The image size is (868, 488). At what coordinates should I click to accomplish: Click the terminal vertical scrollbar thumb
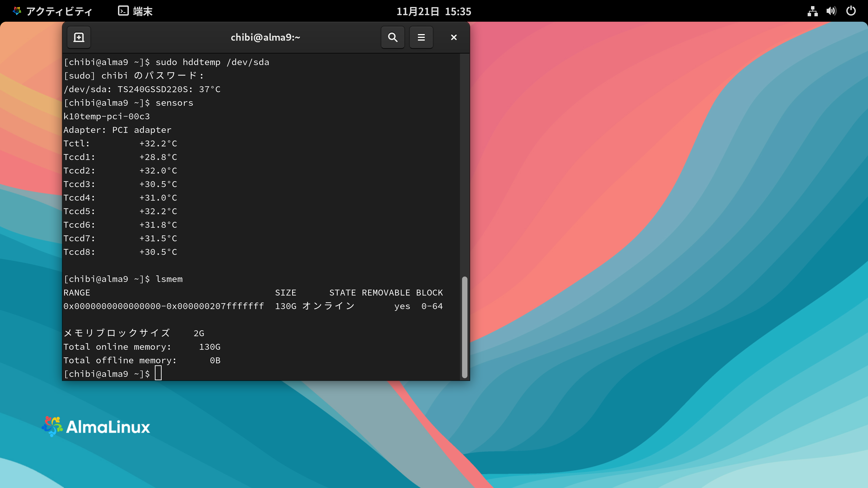pyautogui.click(x=464, y=327)
